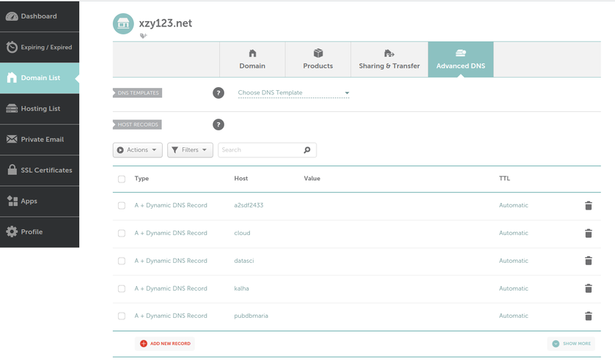Click the Value column header

[312, 179]
